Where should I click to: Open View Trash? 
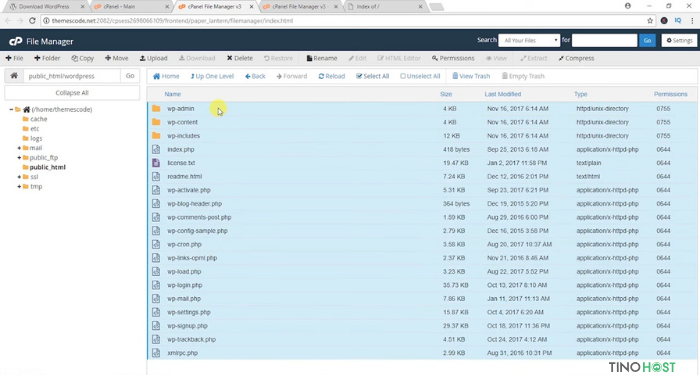pos(471,76)
